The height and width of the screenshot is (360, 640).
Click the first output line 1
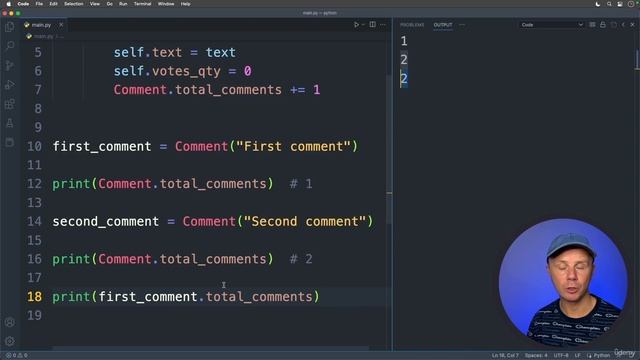(404, 41)
